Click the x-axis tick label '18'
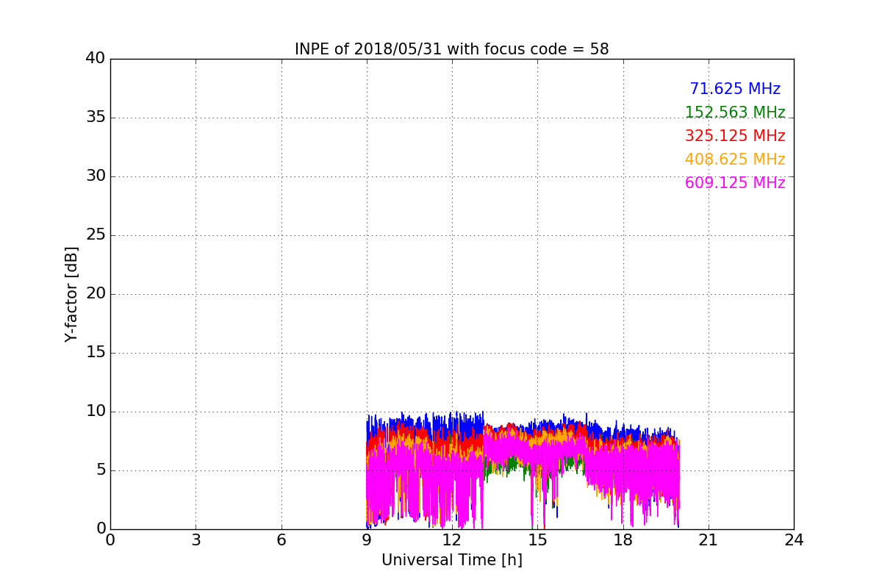The width and height of the screenshot is (882, 588). coord(623,540)
